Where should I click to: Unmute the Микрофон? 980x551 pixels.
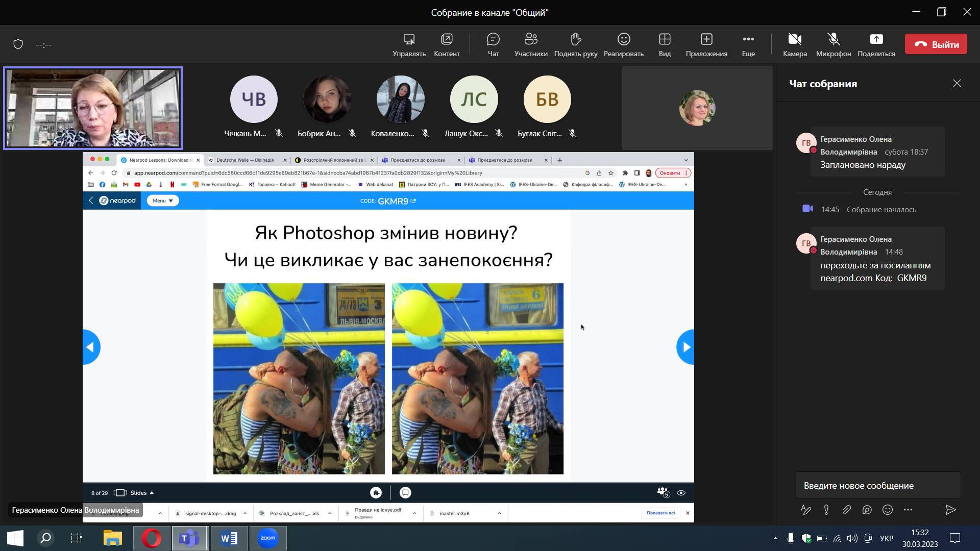[834, 45]
